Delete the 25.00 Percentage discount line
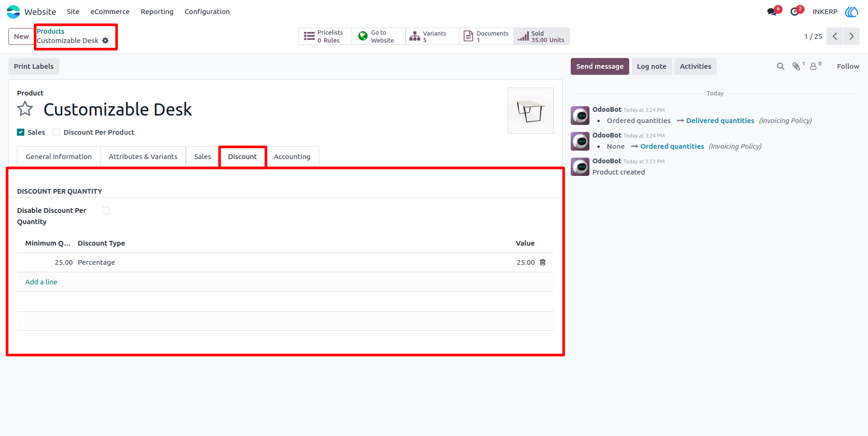 coord(543,262)
